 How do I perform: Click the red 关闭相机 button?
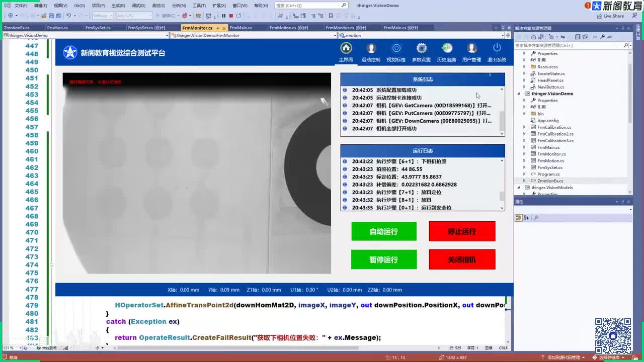coord(462,259)
